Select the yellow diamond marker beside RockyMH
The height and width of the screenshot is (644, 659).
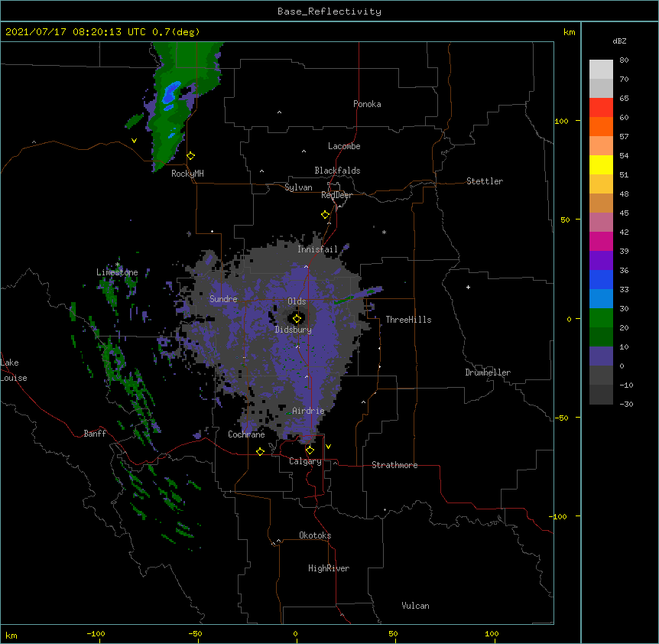190,156
